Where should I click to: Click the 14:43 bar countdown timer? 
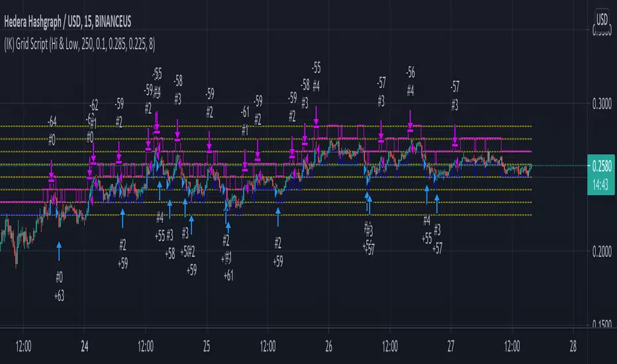[x=600, y=185]
